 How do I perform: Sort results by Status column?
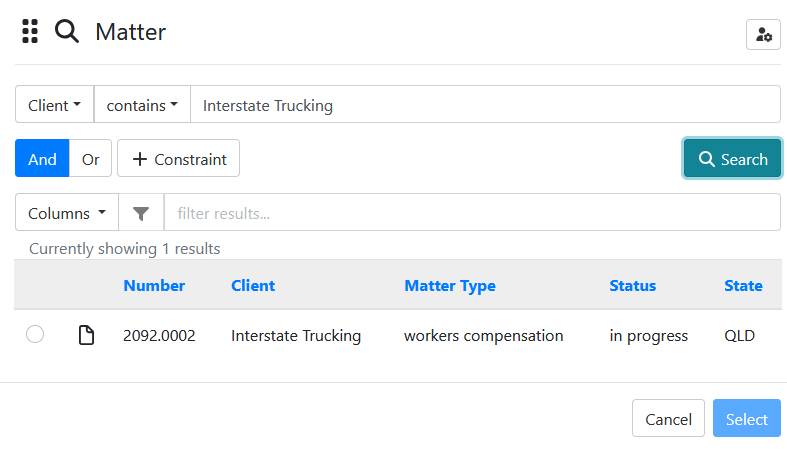click(x=632, y=285)
